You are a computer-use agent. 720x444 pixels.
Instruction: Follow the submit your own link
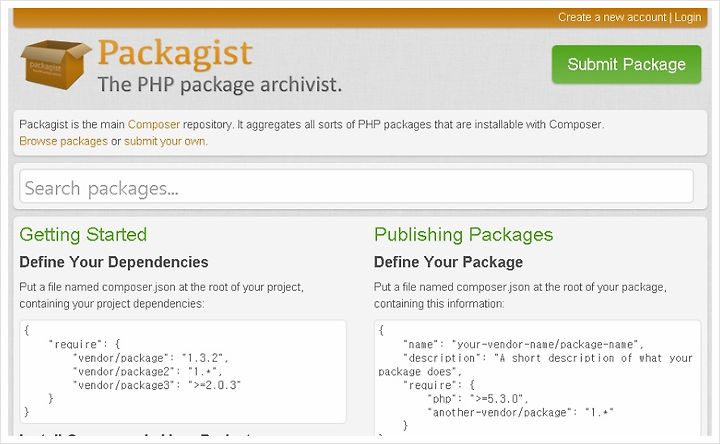(166, 141)
